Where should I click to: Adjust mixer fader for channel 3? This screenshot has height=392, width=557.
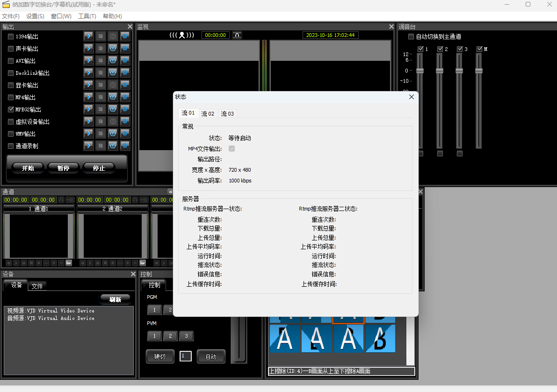(459, 71)
